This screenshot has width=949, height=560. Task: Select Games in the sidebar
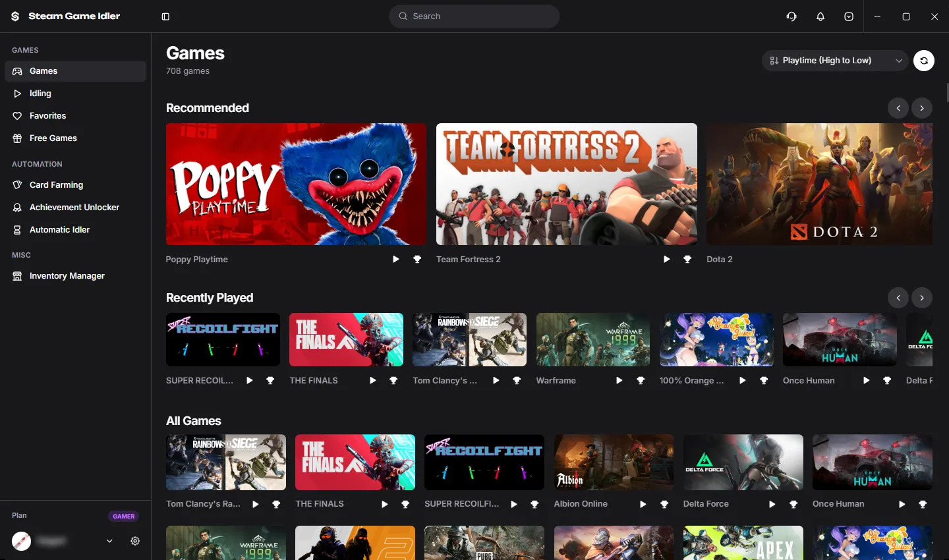click(x=75, y=71)
